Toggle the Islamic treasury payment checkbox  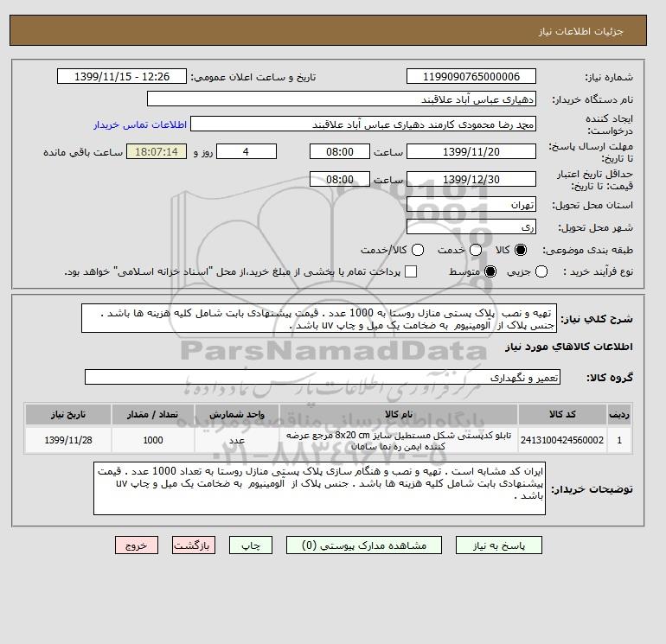(411, 271)
